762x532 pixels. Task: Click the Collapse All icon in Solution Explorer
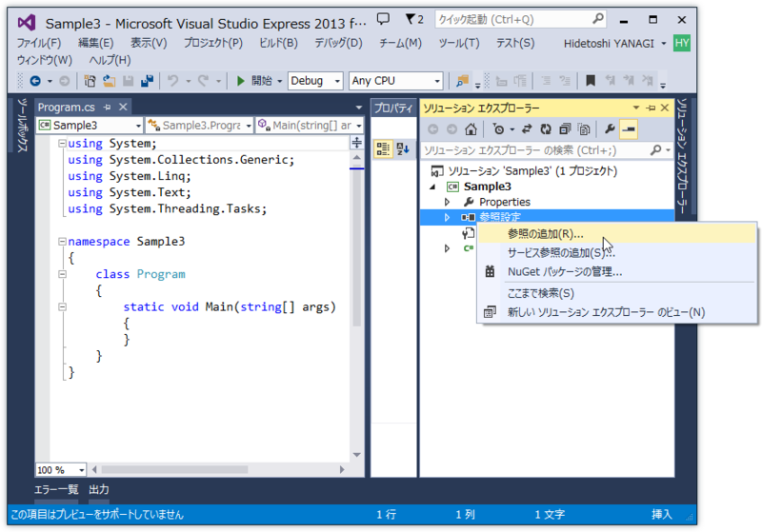click(565, 129)
